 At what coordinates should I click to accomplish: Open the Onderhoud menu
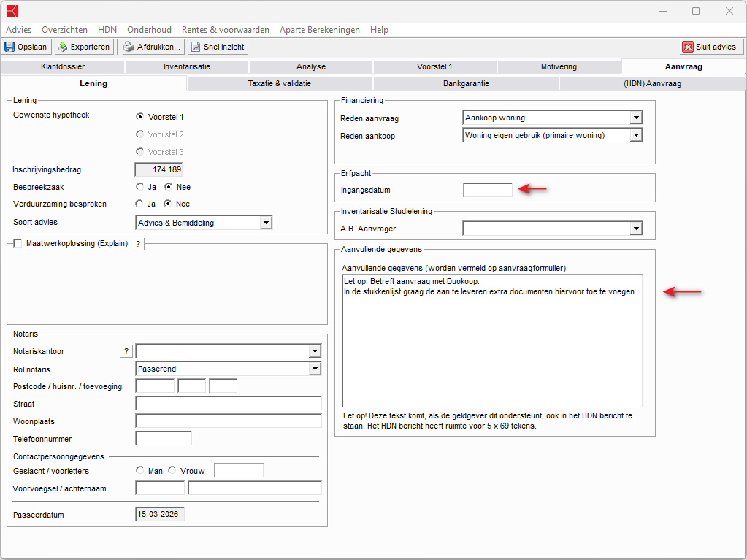click(x=149, y=29)
